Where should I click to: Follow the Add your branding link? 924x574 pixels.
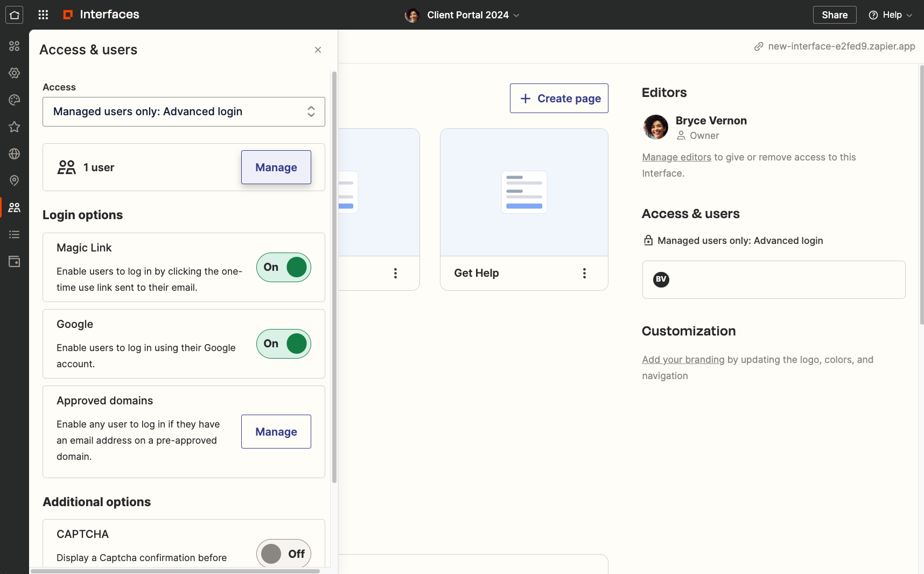coord(683,360)
